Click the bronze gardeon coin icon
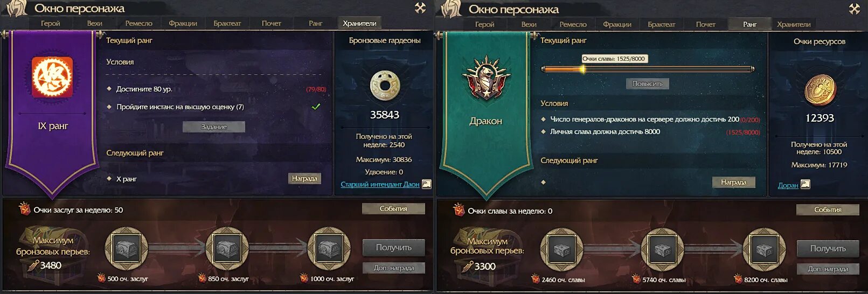 click(385, 86)
